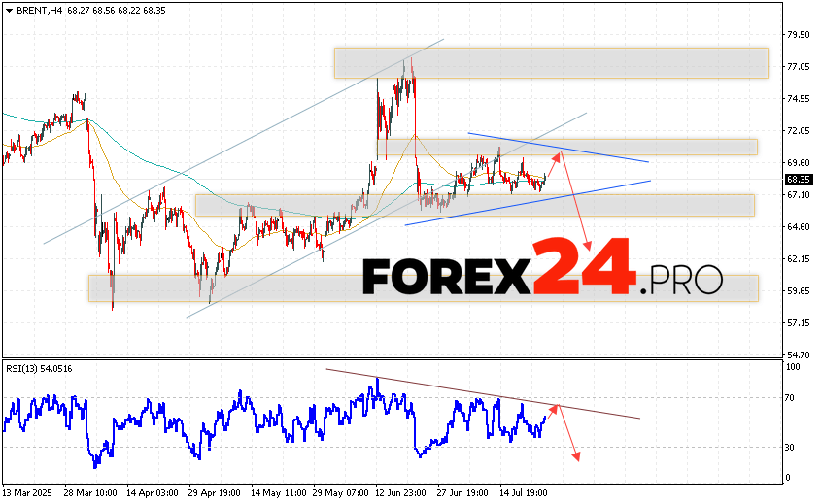Image resolution: width=821 pixels, height=504 pixels.
Task: Click the upward red arrowhead on price chart
Action: click(x=557, y=155)
